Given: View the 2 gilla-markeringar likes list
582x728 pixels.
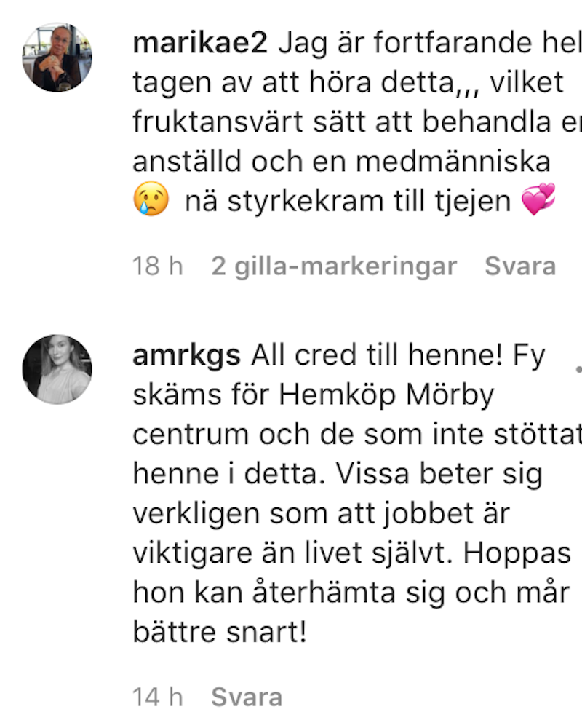Looking at the screenshot, I should [x=334, y=266].
